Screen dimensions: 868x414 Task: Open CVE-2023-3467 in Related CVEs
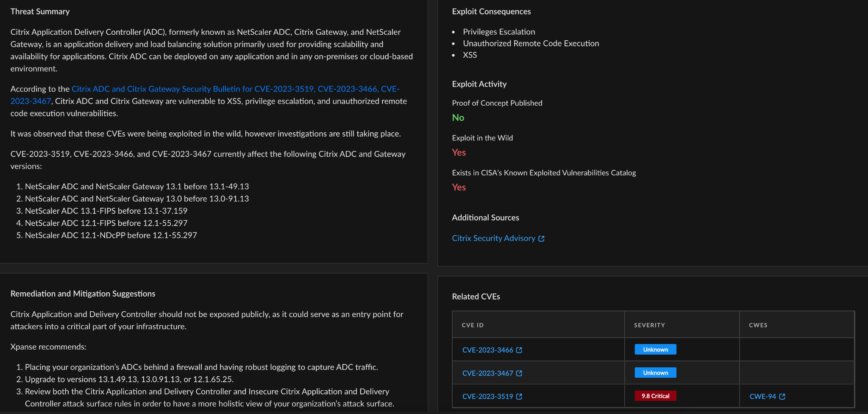click(487, 373)
